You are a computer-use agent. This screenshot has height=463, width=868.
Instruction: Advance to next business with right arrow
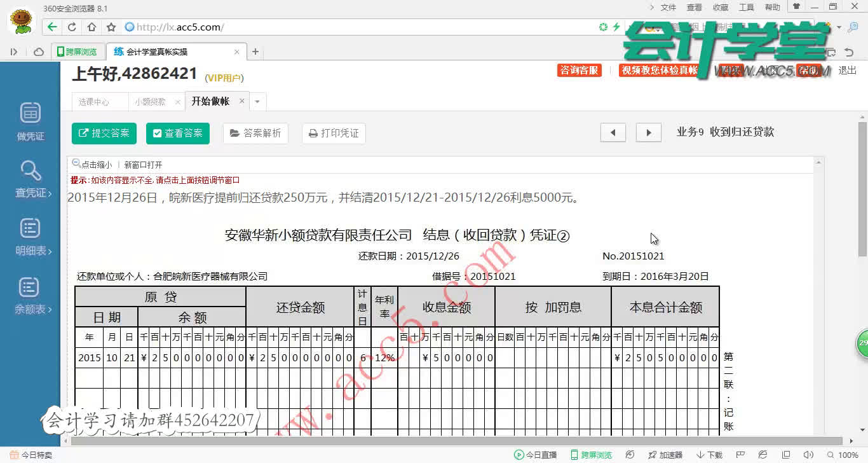pos(648,132)
